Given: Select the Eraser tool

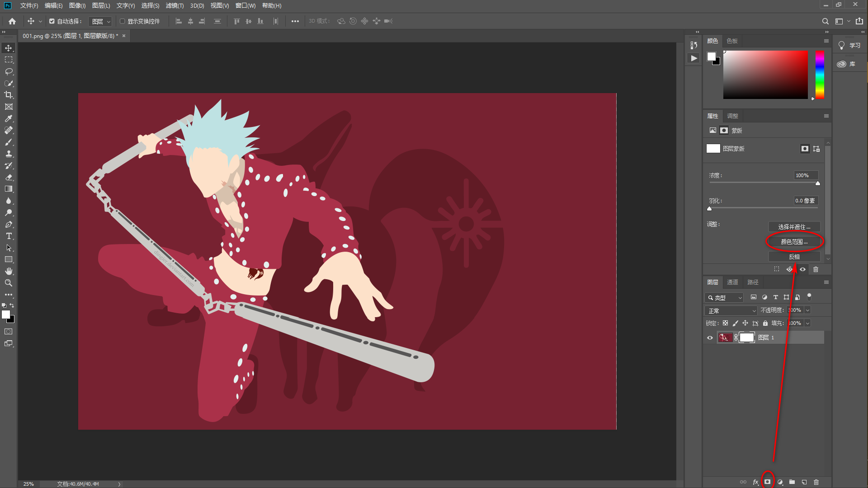Looking at the screenshot, I should [9, 177].
